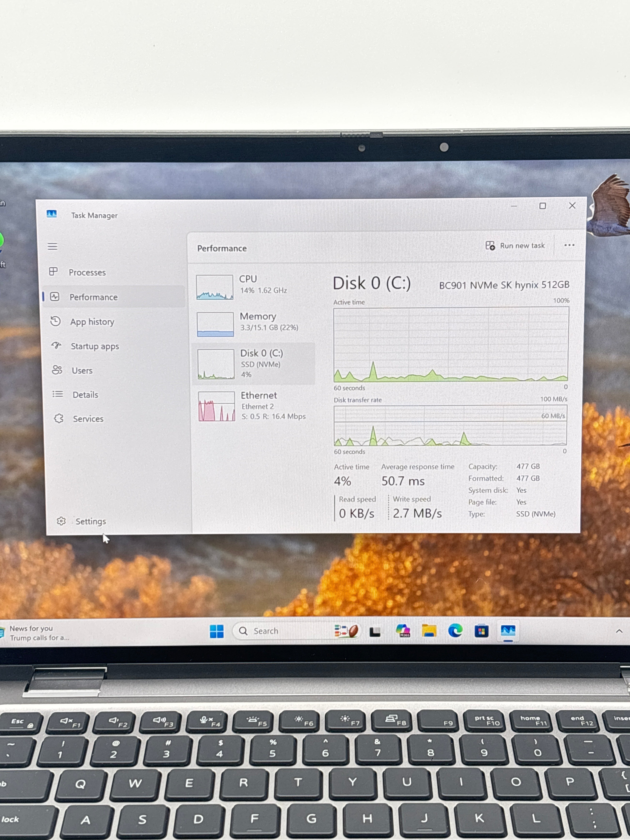The width and height of the screenshot is (630, 840).
Task: Open Microsoft Store from the taskbar
Action: [481, 631]
